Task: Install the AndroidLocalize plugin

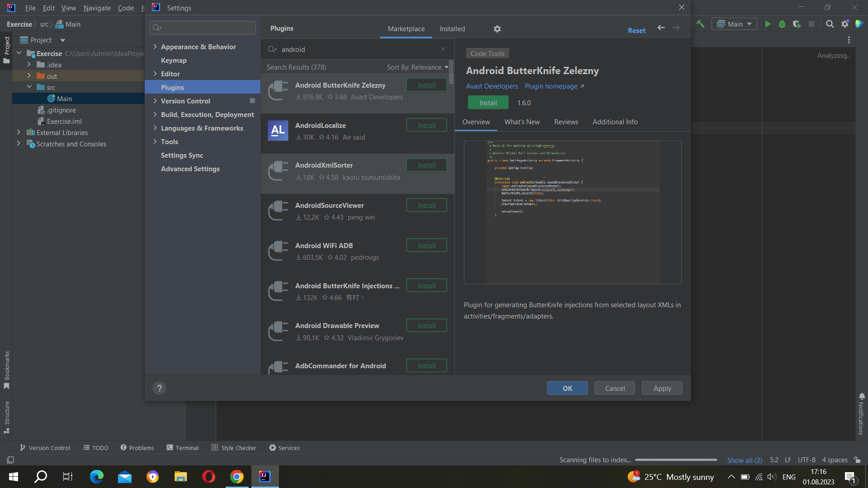Action: pyautogui.click(x=426, y=126)
